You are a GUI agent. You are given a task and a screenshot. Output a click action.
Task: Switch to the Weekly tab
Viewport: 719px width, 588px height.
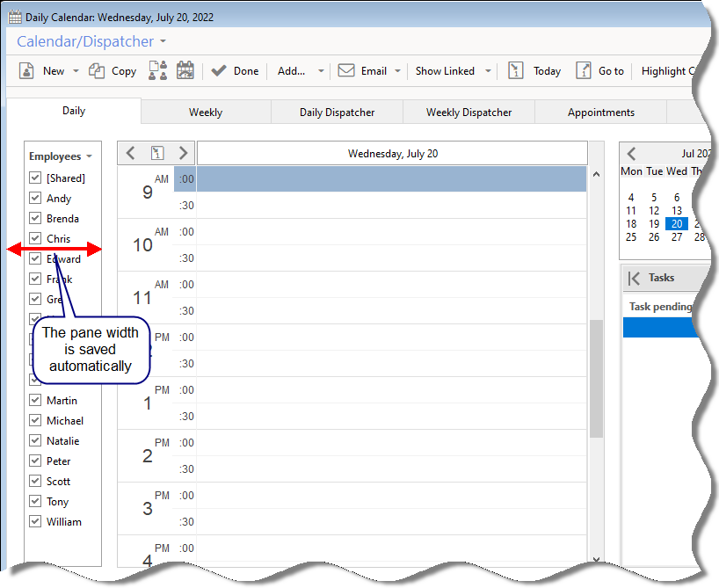point(206,113)
